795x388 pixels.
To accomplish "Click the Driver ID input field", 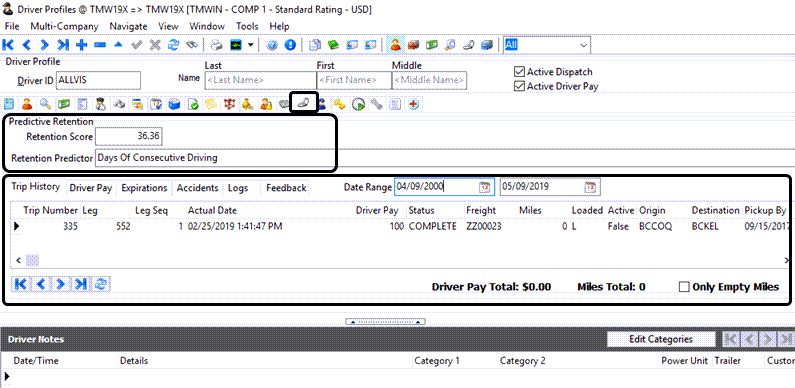I will tap(98, 80).
